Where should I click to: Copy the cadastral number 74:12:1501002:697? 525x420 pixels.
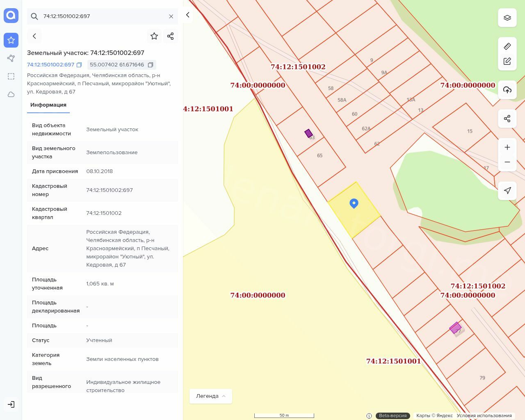point(79,65)
